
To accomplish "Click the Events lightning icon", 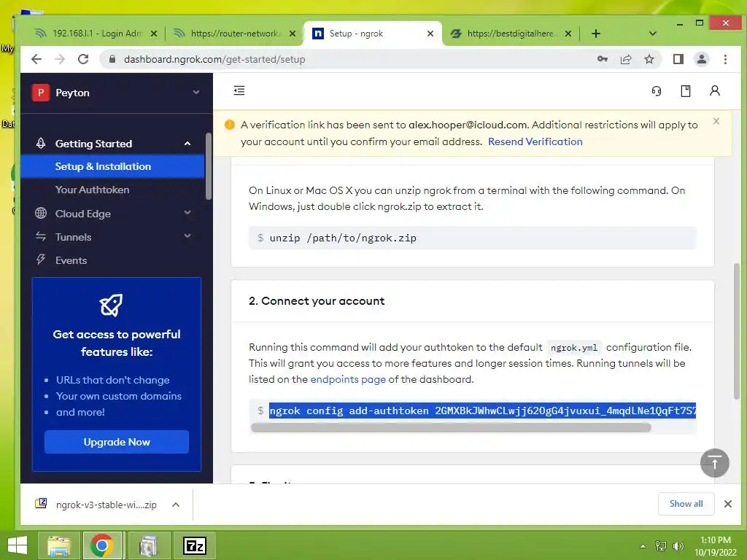I will click(x=41, y=260).
